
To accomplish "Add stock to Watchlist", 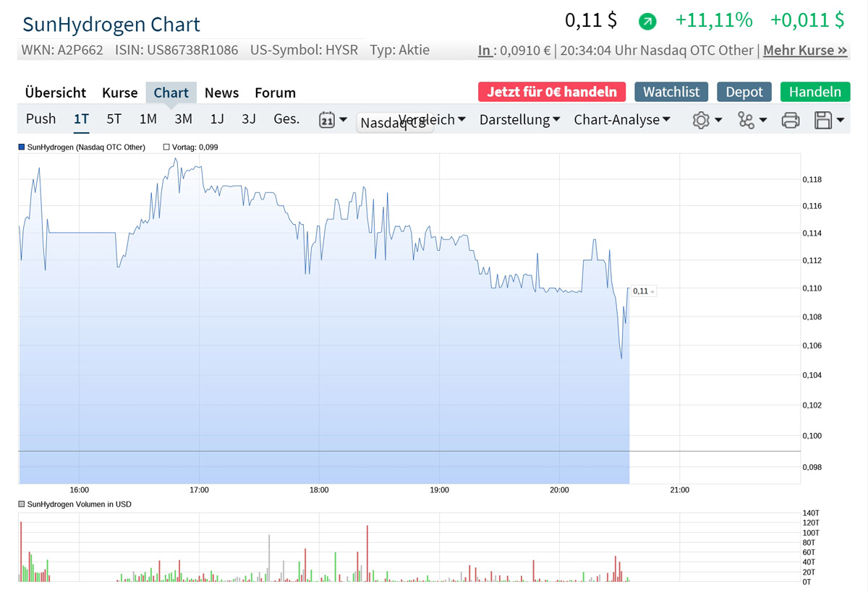I will (671, 92).
